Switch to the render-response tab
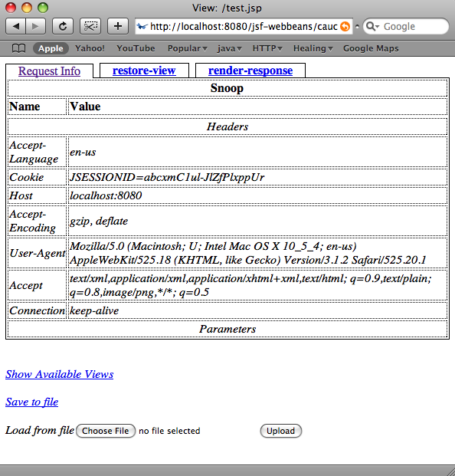This screenshot has height=476, width=455. tap(250, 71)
